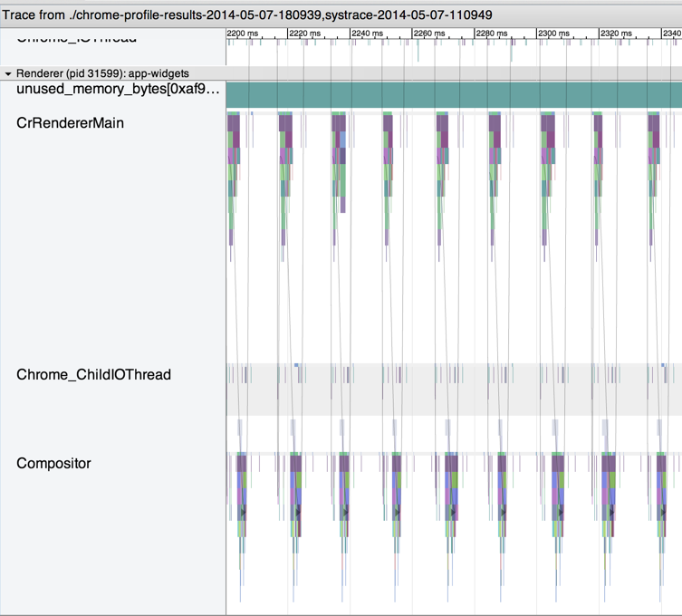Pick the 2300 ms ruler tick
Screen dimensions: 682x616
553,33
